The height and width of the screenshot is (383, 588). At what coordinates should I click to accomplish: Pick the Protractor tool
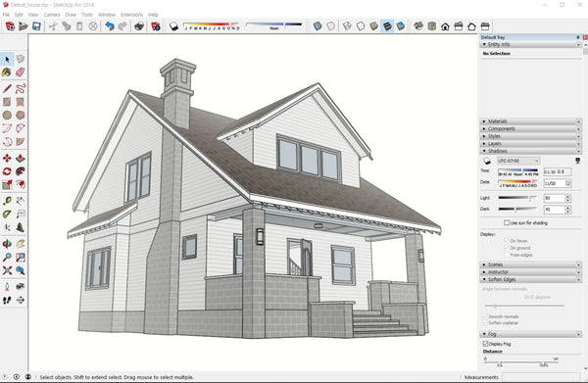(x=7, y=214)
